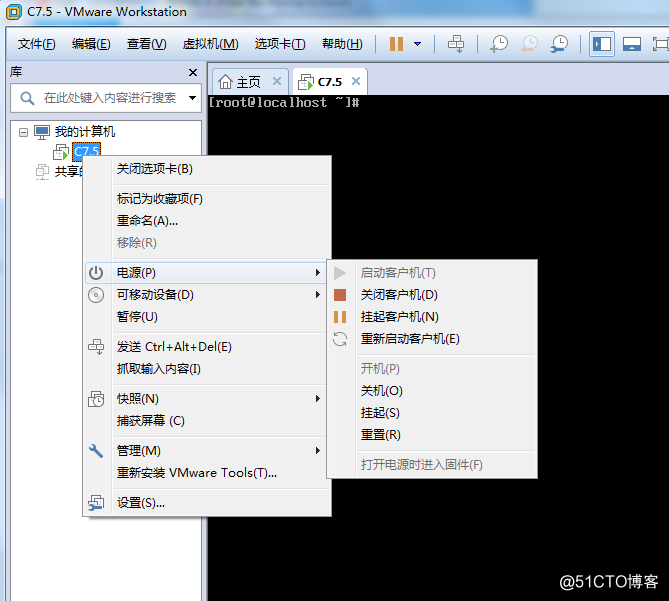This screenshot has width=669, height=601.
Task: Choose 重新安装 VMware Tools(T)... entry
Action: (x=208, y=473)
